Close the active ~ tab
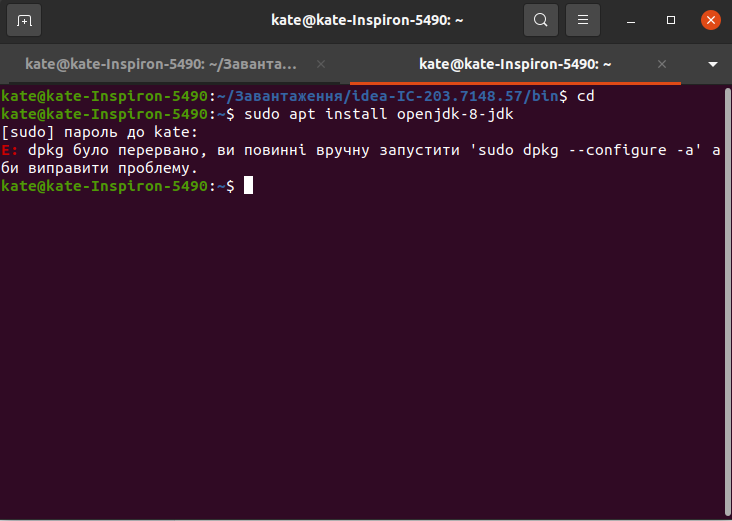The width and height of the screenshot is (732, 521). (662, 64)
